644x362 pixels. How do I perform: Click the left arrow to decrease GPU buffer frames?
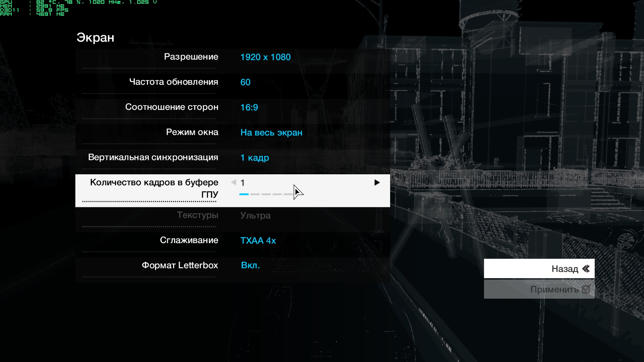click(233, 182)
